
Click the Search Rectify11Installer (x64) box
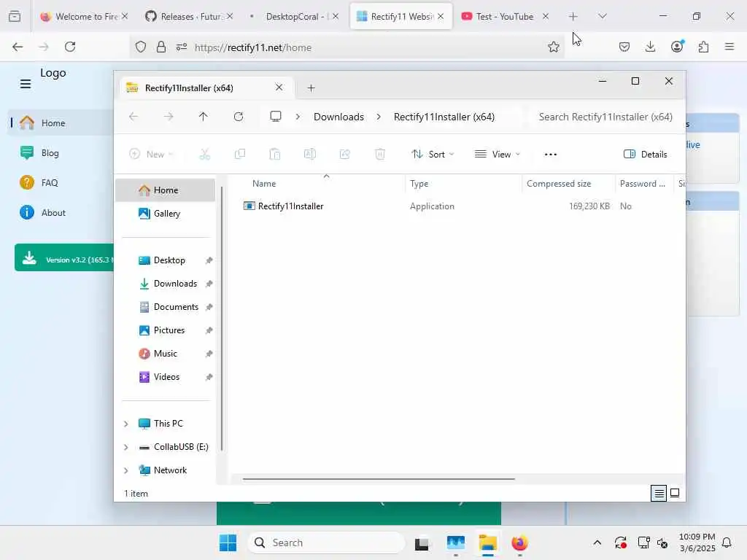tap(605, 117)
